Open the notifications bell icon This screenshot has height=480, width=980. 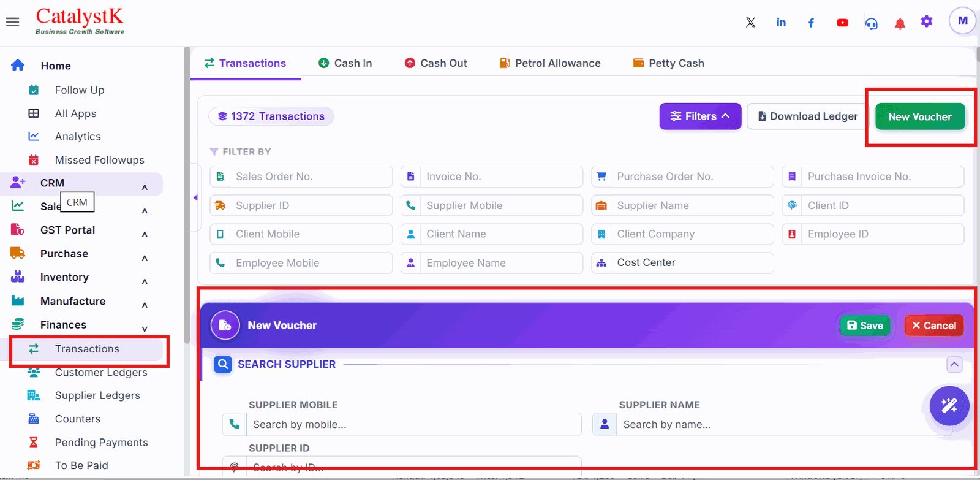click(900, 23)
